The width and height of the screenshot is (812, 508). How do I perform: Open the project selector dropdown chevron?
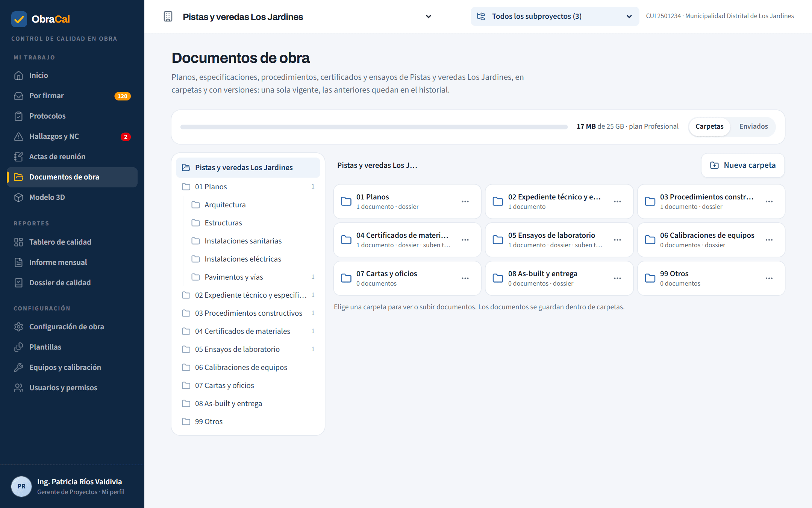tap(428, 17)
